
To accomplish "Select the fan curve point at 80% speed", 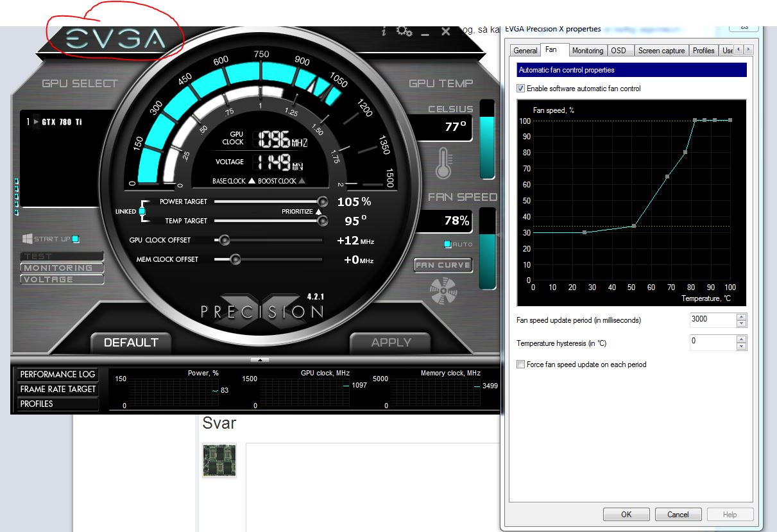I will pyautogui.click(x=685, y=152).
